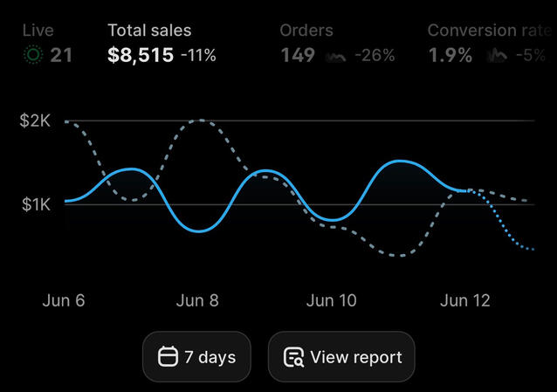Click the dotted projected sales line end
The width and height of the screenshot is (557, 392).
pyautogui.click(x=532, y=249)
